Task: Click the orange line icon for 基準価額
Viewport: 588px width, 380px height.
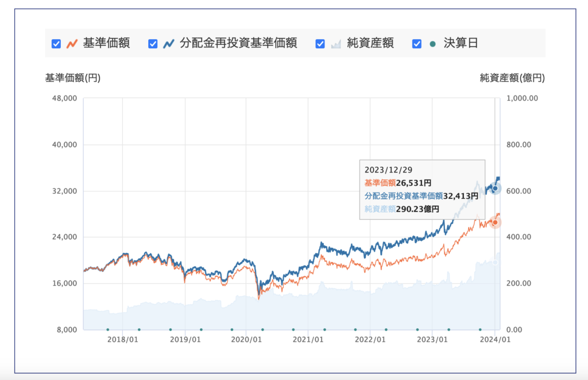Action: 72,44
